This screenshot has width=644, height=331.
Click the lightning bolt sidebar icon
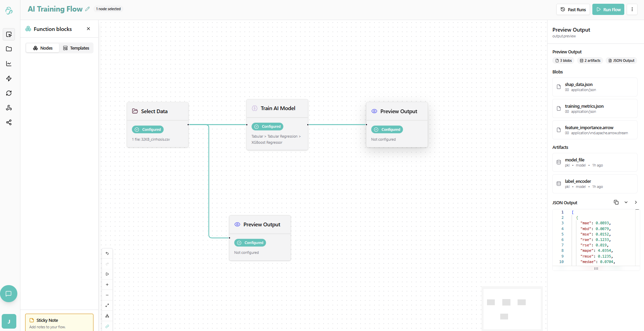[9, 79]
